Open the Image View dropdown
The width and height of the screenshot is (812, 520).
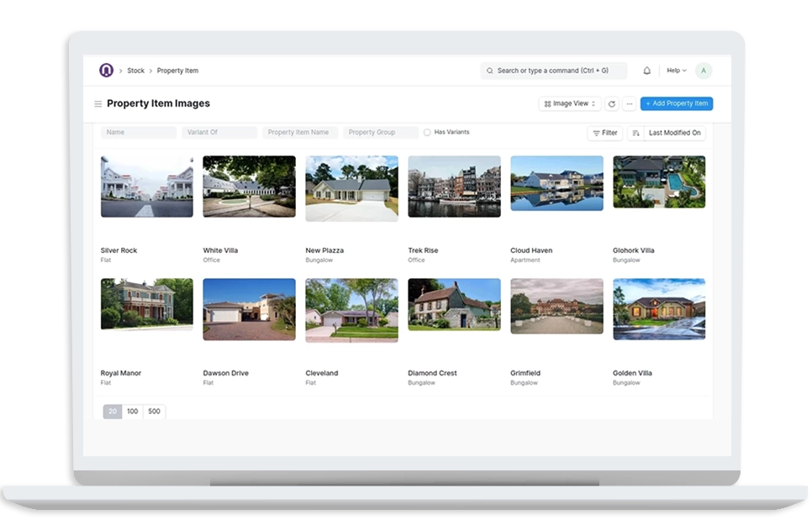(x=570, y=104)
